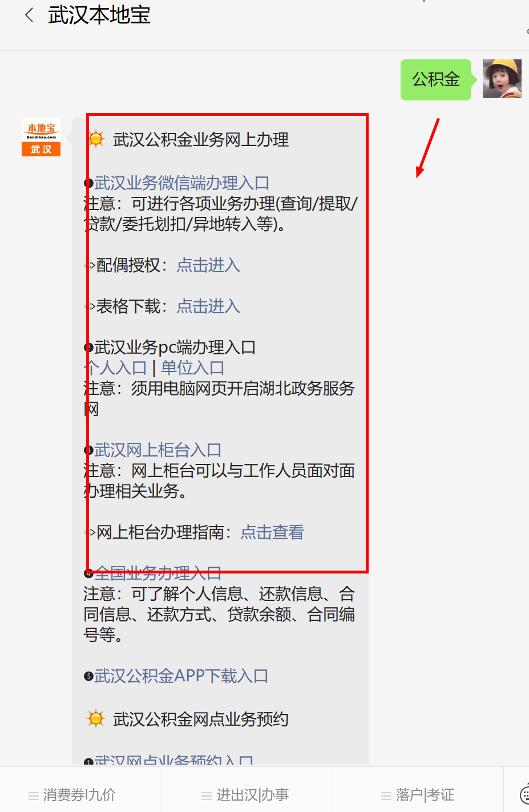This screenshot has height=812, width=529.
Task: Tap the sent 公积金 green message bubble
Action: point(436,79)
